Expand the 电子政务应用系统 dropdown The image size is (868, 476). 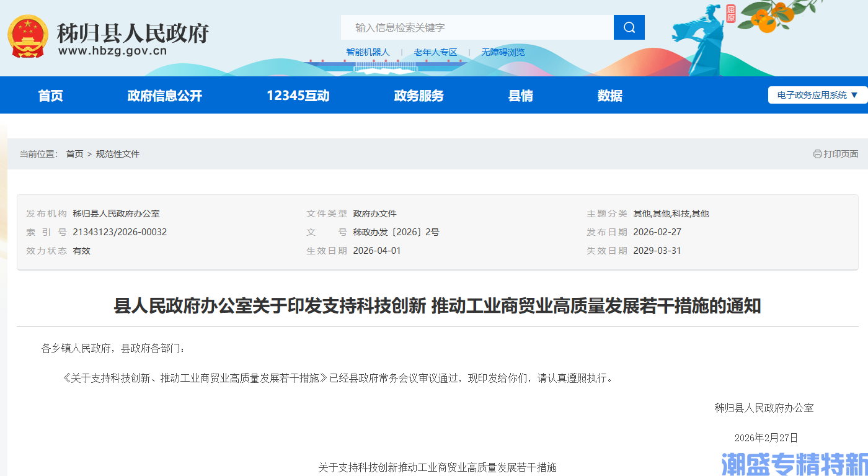(817, 95)
